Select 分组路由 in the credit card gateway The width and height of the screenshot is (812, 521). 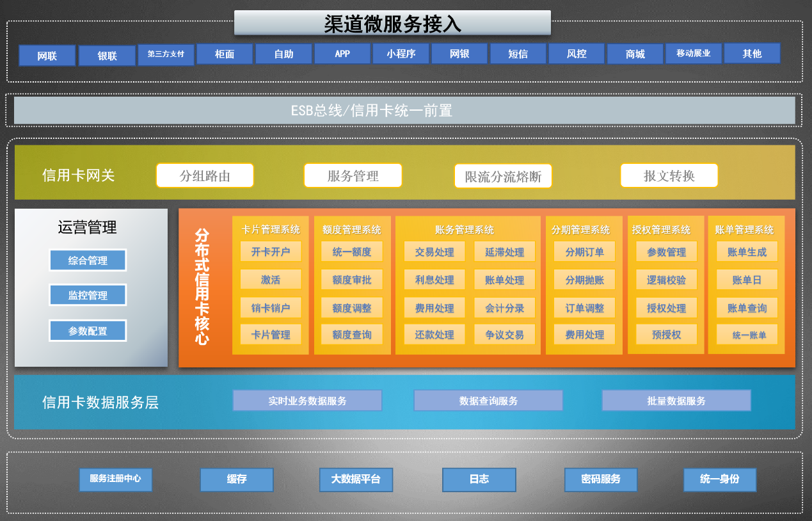pos(205,175)
